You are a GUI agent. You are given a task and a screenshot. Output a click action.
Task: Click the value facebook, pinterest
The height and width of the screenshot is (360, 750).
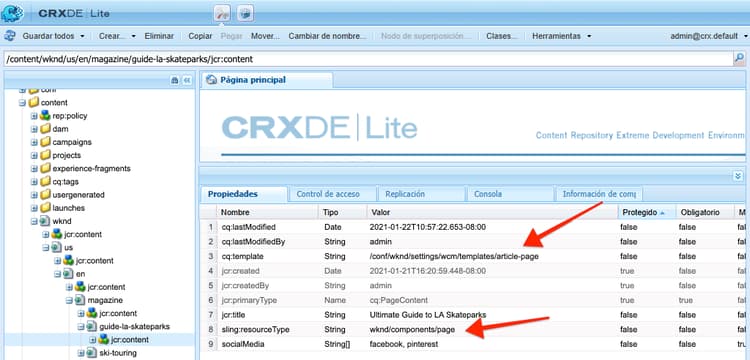click(404, 344)
